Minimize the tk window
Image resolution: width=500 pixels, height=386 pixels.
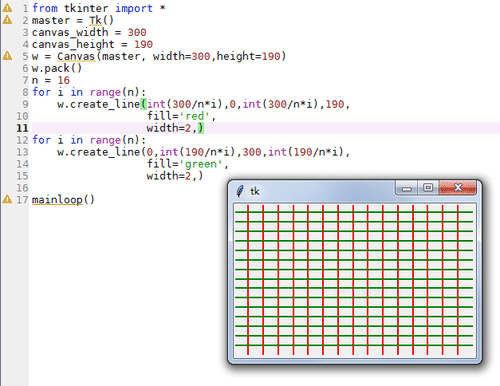[x=406, y=189]
